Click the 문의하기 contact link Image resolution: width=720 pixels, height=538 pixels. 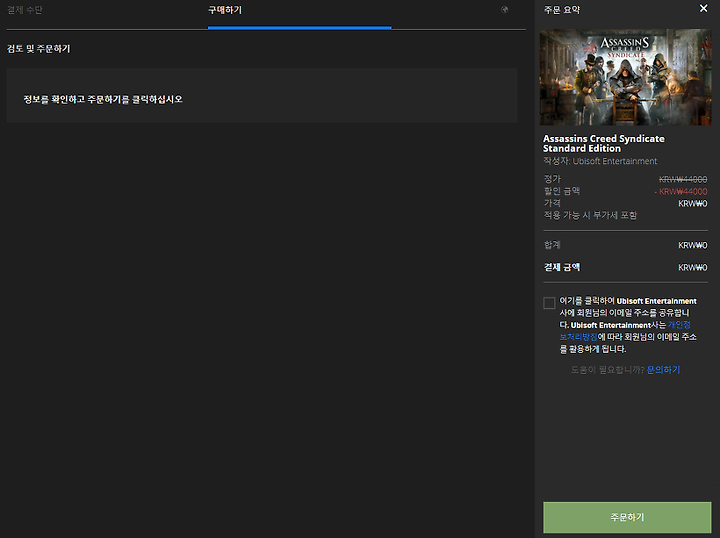click(x=663, y=370)
